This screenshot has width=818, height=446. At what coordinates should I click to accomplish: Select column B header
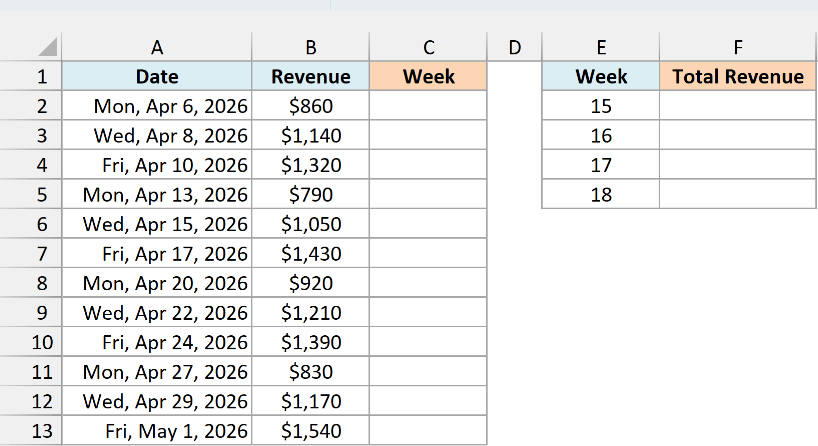(310, 47)
